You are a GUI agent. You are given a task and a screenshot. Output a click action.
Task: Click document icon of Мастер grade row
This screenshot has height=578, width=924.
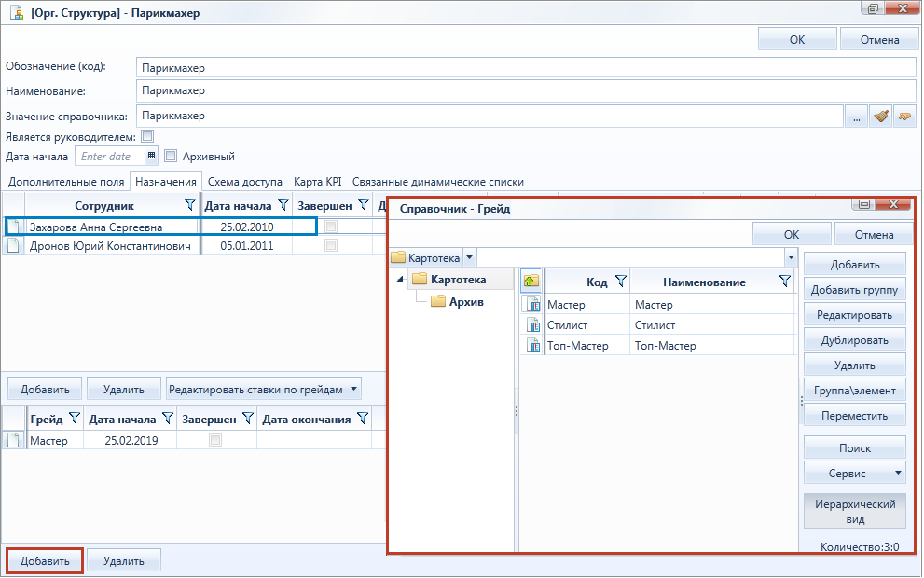[x=13, y=440]
